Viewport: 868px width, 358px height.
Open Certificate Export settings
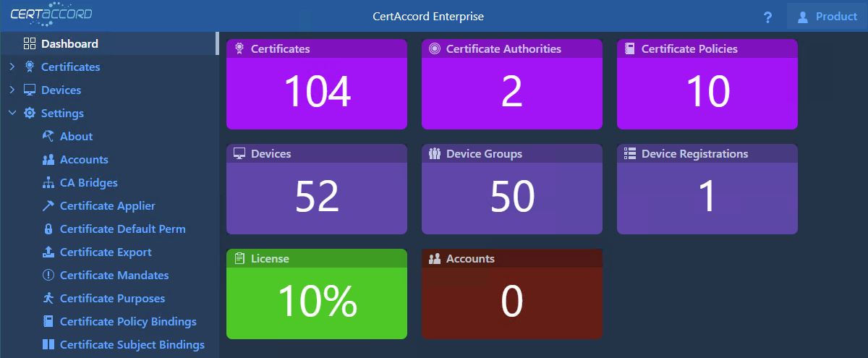(x=106, y=252)
